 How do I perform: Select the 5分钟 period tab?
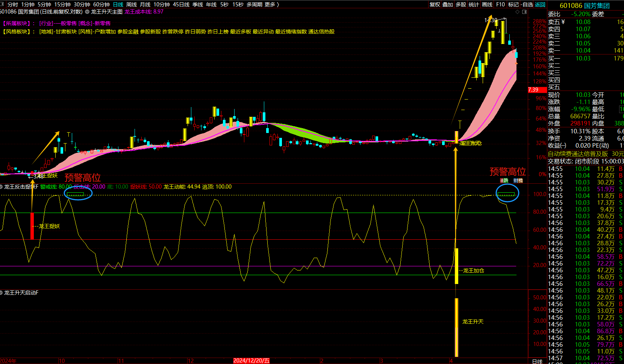[x=44, y=5]
